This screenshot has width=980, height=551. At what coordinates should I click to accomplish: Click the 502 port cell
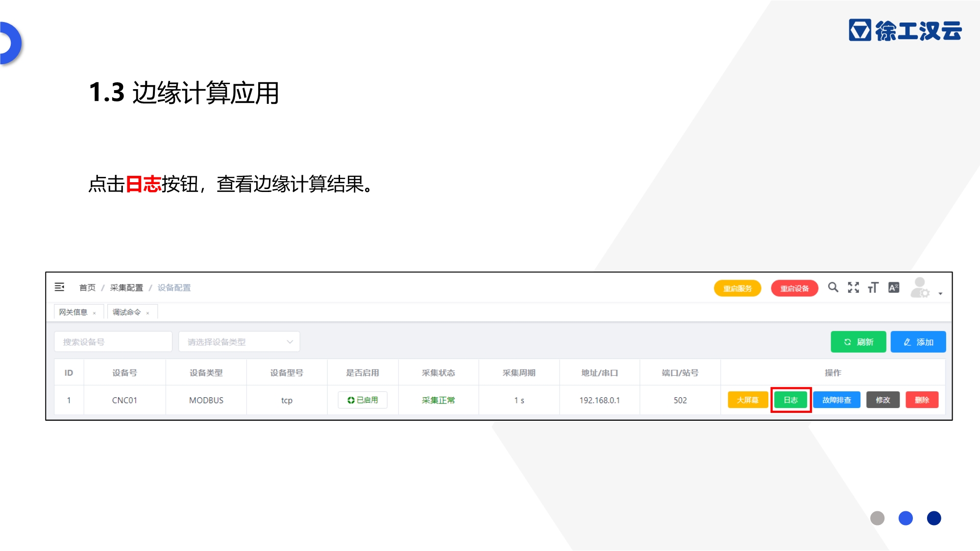[680, 400]
